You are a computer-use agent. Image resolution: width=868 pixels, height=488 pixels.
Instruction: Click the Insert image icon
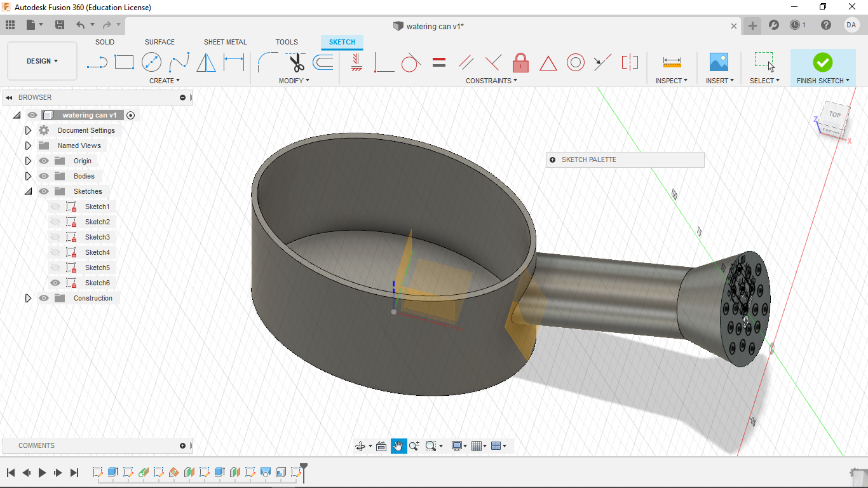coord(719,62)
